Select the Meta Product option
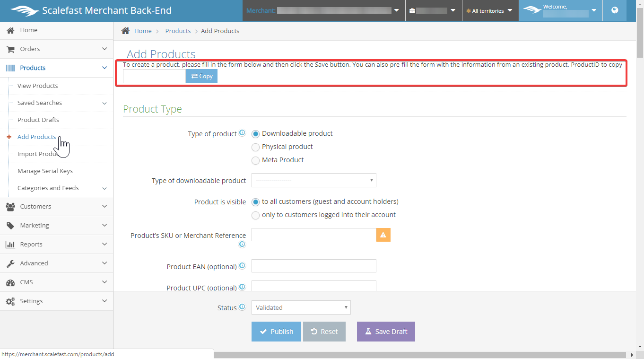The image size is (644, 359). [255, 160]
